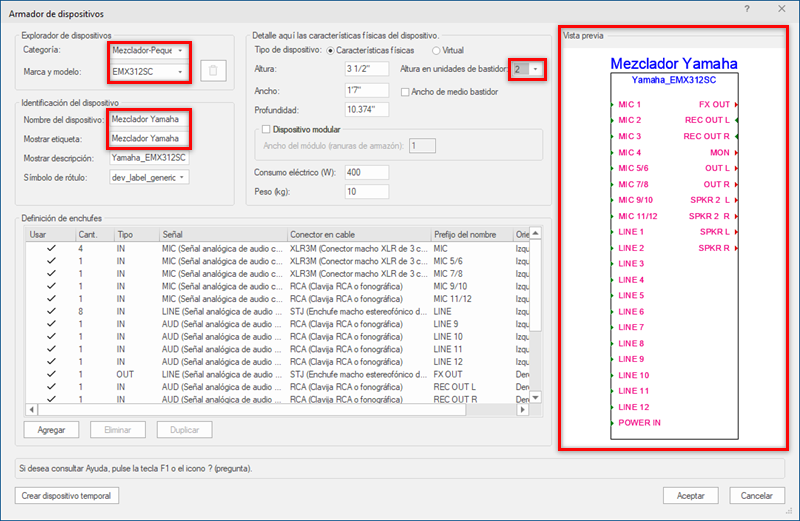Toggle Usar checkmark for LINE 9 row
Image resolution: width=800 pixels, height=521 pixels.
click(x=51, y=324)
